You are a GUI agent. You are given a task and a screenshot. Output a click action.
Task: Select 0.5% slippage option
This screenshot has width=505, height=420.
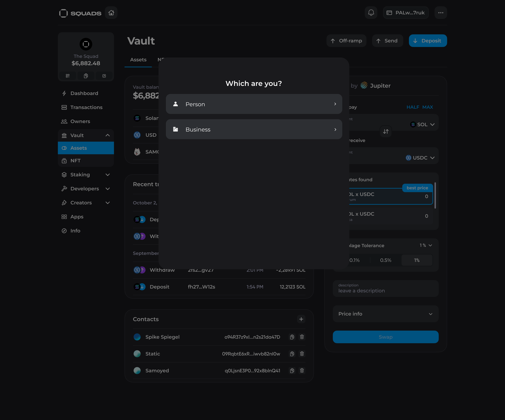[385, 260]
